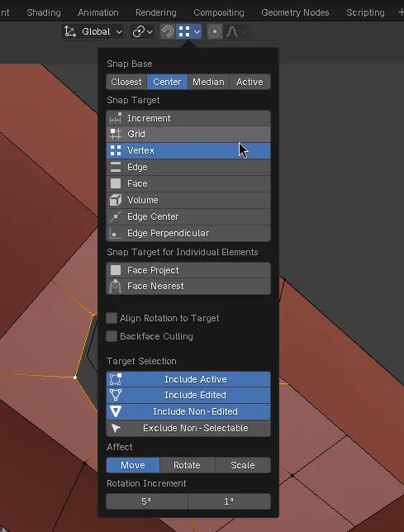The width and height of the screenshot is (404, 532).
Task: Click the Include Active bounding-box icon
Action: pos(116,379)
